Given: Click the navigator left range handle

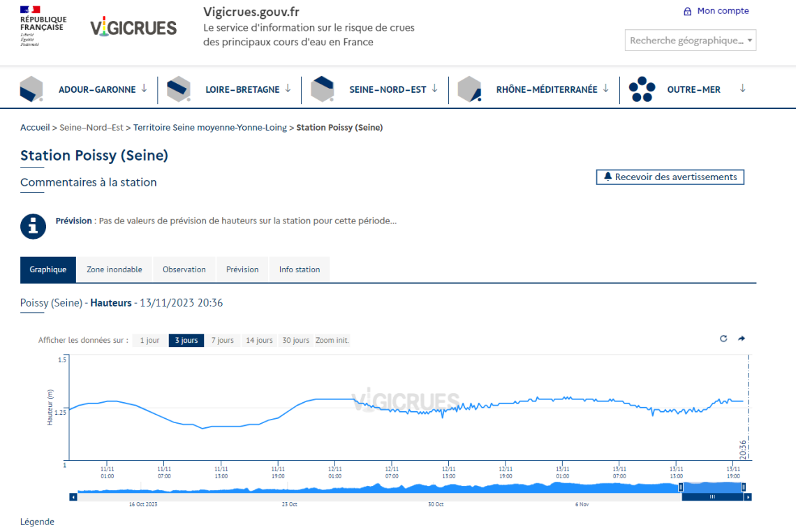Looking at the screenshot, I should 681,487.
